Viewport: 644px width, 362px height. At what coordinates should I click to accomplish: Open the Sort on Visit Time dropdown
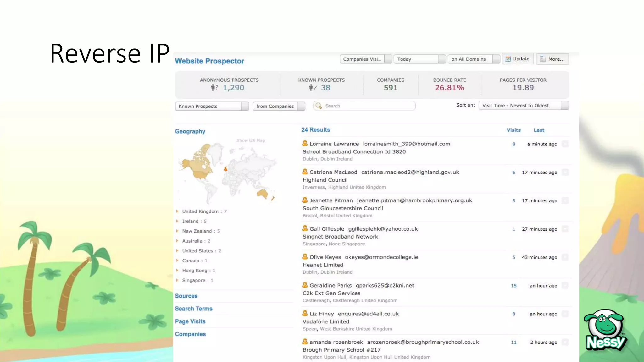coord(524,106)
